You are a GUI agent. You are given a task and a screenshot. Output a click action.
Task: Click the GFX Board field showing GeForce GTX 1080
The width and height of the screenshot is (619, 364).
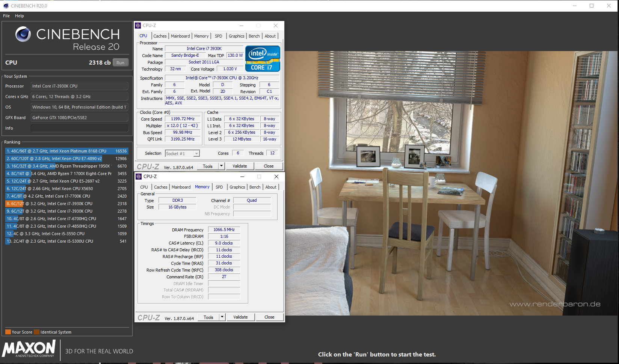click(x=79, y=118)
